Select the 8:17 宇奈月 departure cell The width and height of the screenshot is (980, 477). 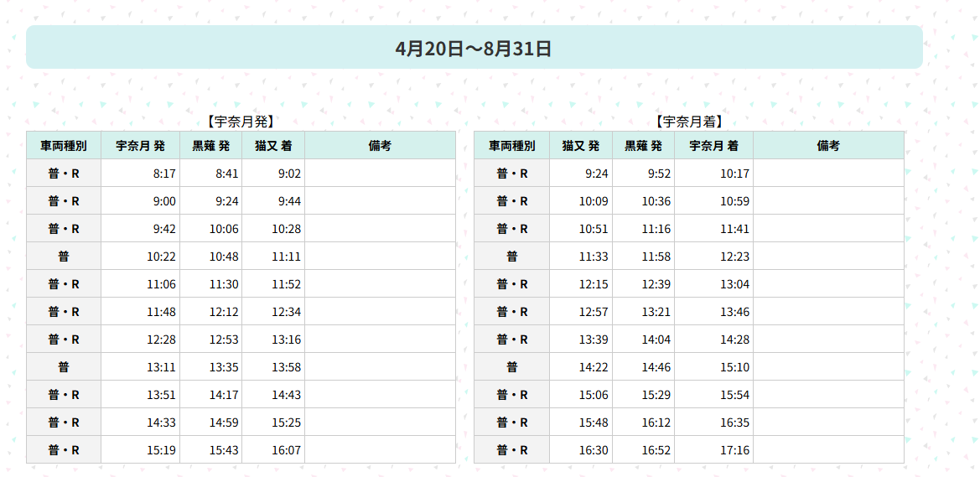(x=140, y=174)
